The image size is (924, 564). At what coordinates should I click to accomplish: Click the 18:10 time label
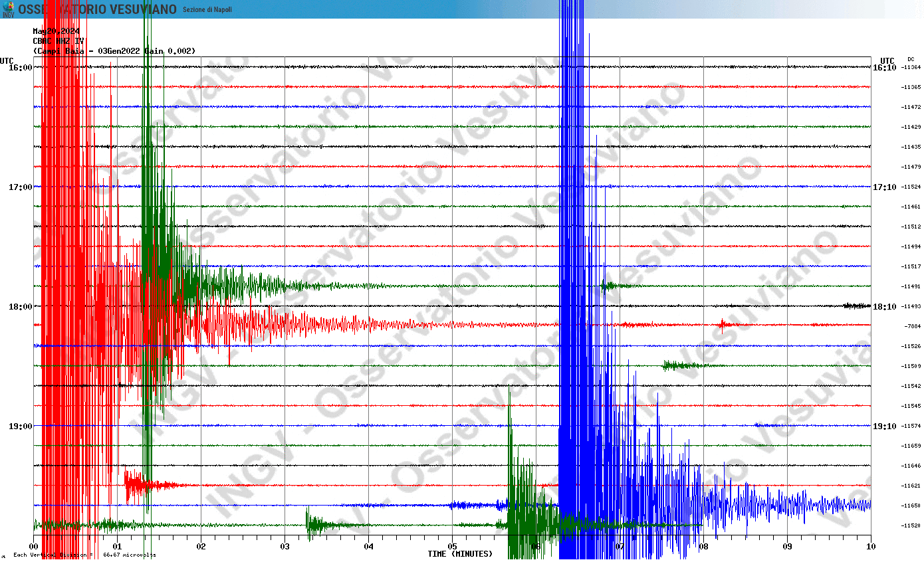click(x=885, y=306)
